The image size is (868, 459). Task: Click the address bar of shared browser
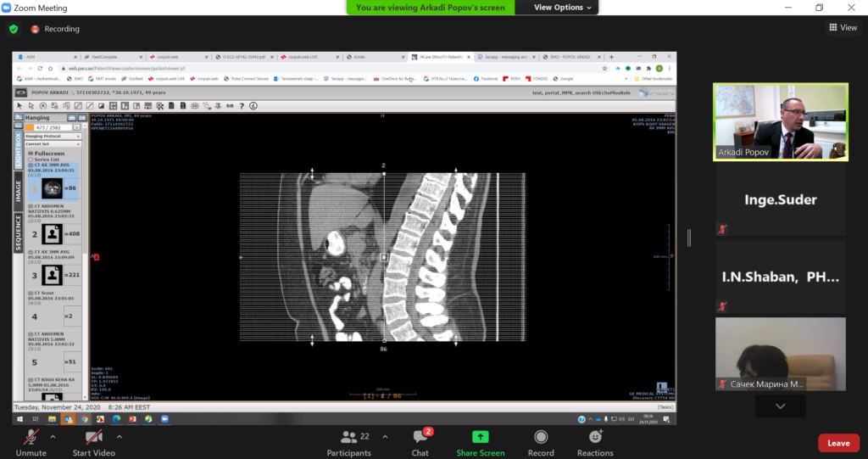pos(332,68)
